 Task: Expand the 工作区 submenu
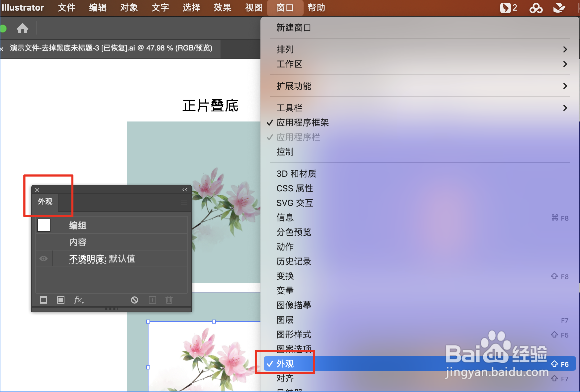(x=289, y=64)
